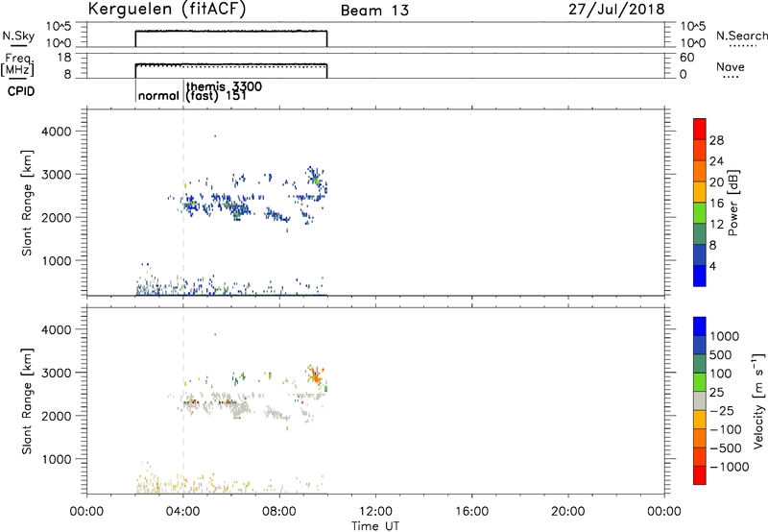
Task: Click the date '27/Jul/2018'
Action: click(616, 10)
